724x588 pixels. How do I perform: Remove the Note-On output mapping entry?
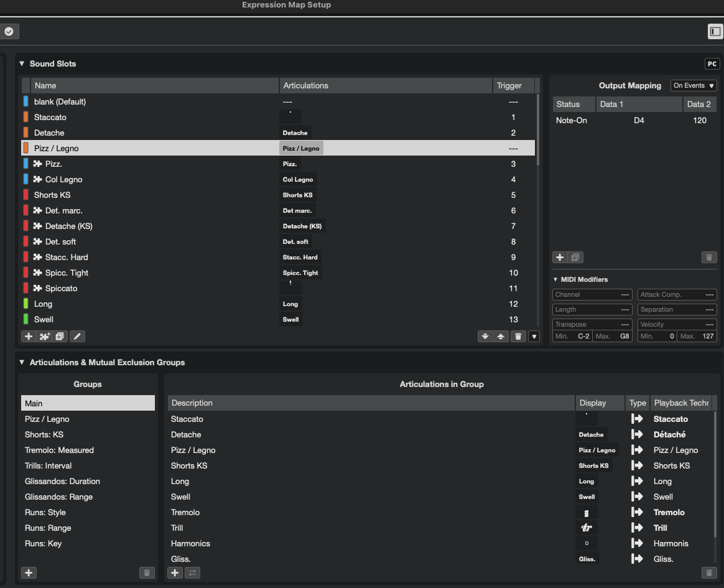[x=709, y=257]
